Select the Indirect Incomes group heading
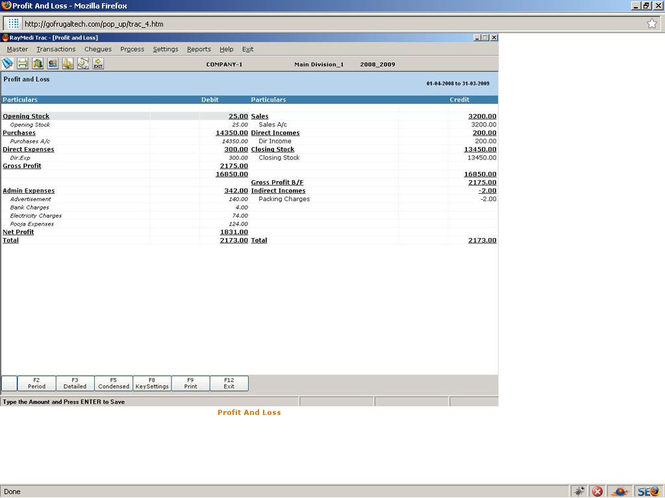665x498 pixels. point(278,190)
